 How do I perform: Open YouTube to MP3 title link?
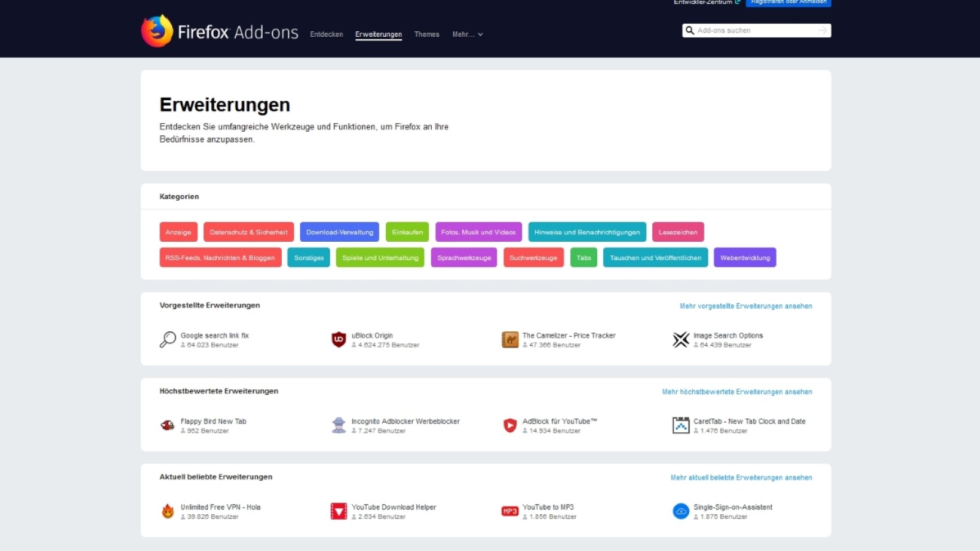pyautogui.click(x=548, y=507)
